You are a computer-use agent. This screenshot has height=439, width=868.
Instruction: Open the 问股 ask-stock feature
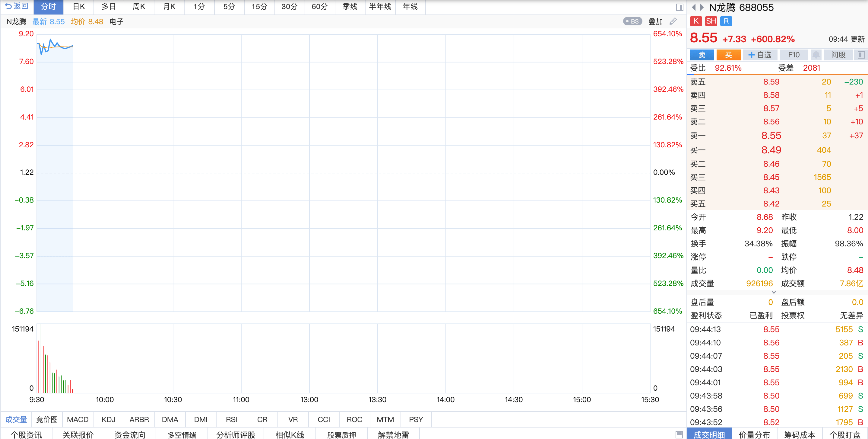[838, 55]
